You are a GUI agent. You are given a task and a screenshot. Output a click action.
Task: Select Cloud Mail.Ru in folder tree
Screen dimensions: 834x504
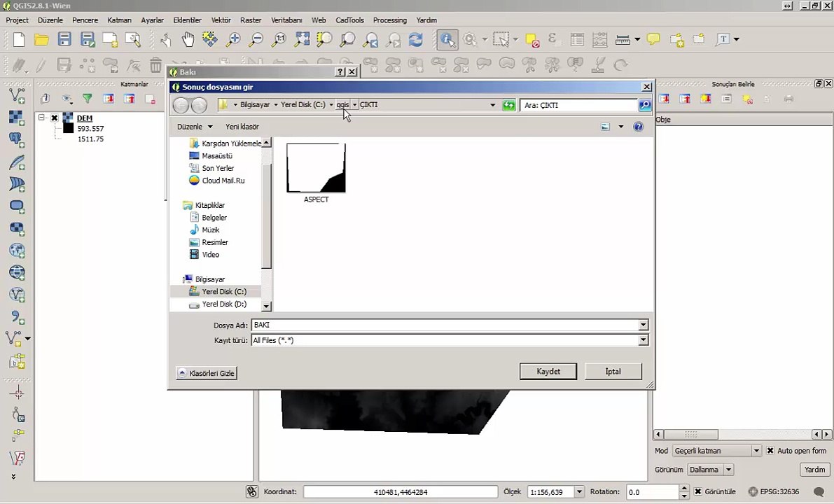tap(223, 181)
